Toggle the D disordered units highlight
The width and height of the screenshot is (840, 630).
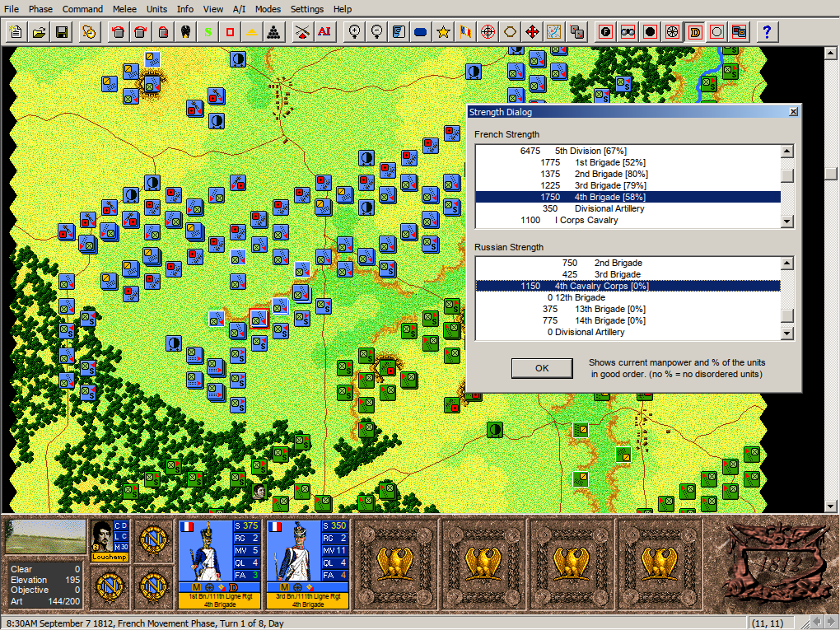coord(695,32)
